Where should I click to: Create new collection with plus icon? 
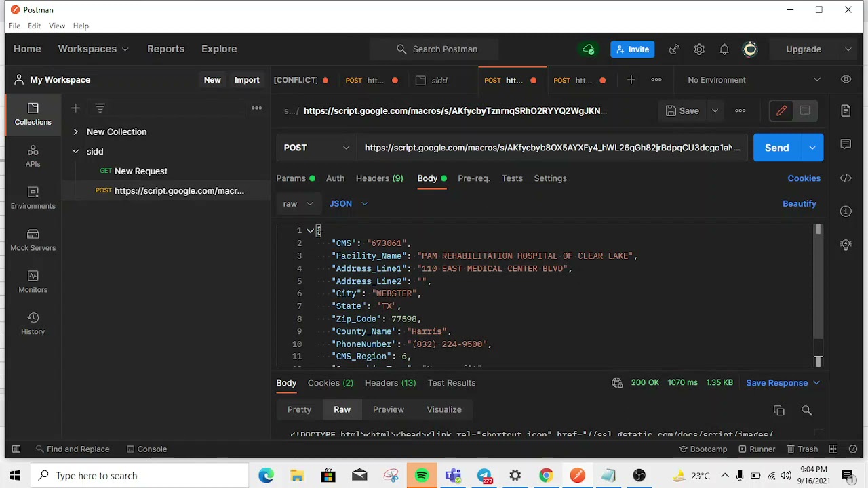tap(75, 108)
